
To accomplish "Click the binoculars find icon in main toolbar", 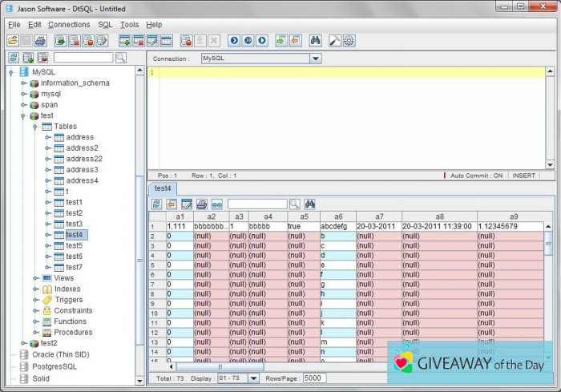I will [x=315, y=40].
